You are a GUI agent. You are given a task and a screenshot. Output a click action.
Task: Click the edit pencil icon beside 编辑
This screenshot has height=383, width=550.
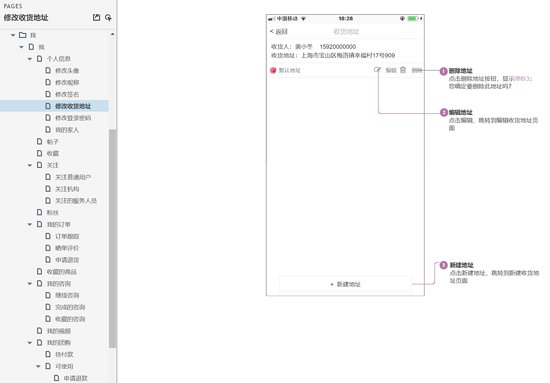pos(377,70)
